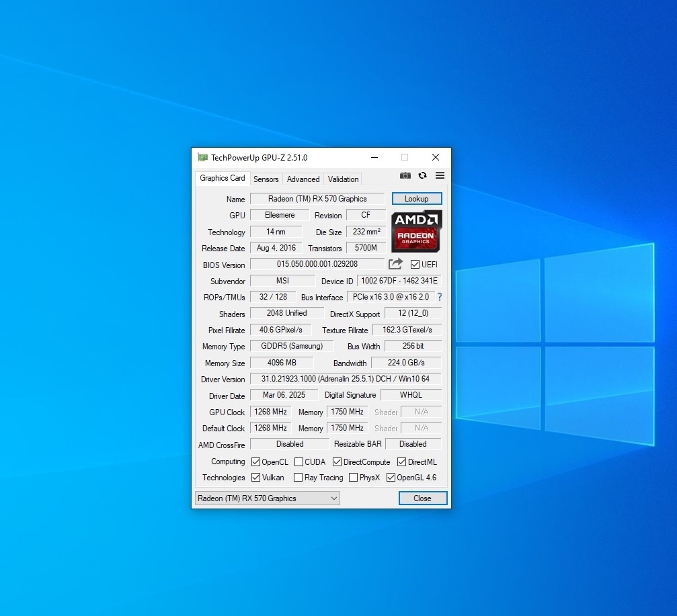Screen dimensions: 677x616
Task: Click the Bus Interface question mark icon
Action: coord(440,297)
